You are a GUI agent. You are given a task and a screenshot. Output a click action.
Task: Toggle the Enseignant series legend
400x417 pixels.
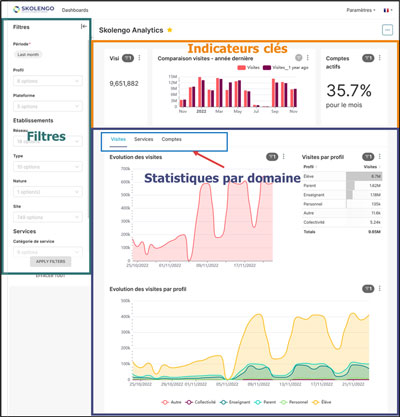click(235, 402)
